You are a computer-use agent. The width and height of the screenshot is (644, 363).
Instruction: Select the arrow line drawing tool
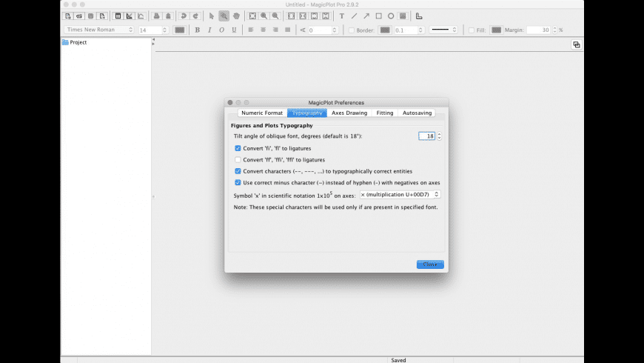[x=366, y=16]
